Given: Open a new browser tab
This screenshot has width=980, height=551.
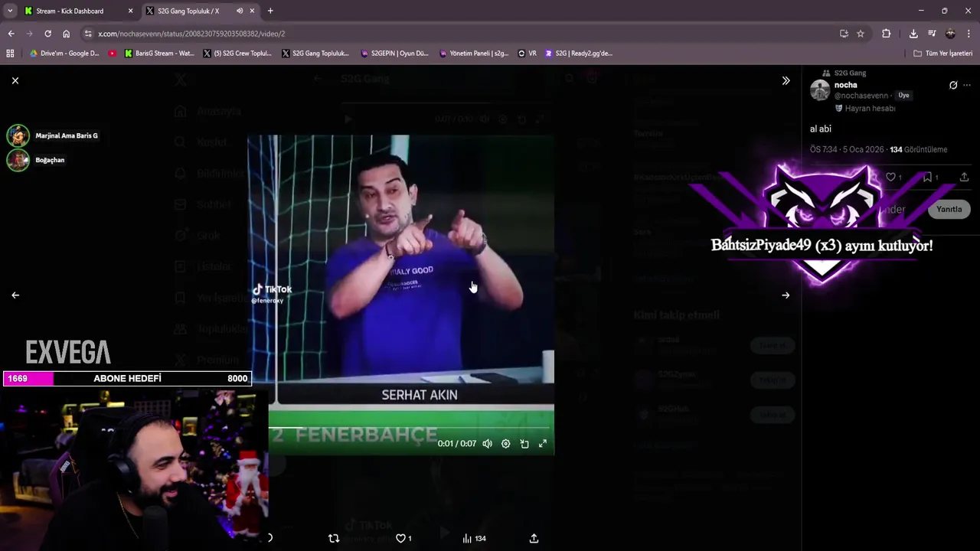Looking at the screenshot, I should pyautogui.click(x=270, y=11).
